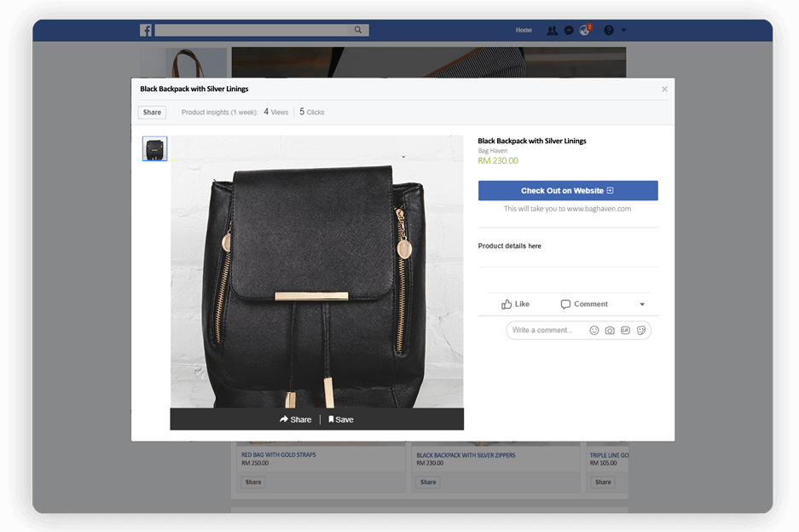
Task: Click the dialog title 'Black Backpack with Silver Linings'
Action: click(x=194, y=89)
